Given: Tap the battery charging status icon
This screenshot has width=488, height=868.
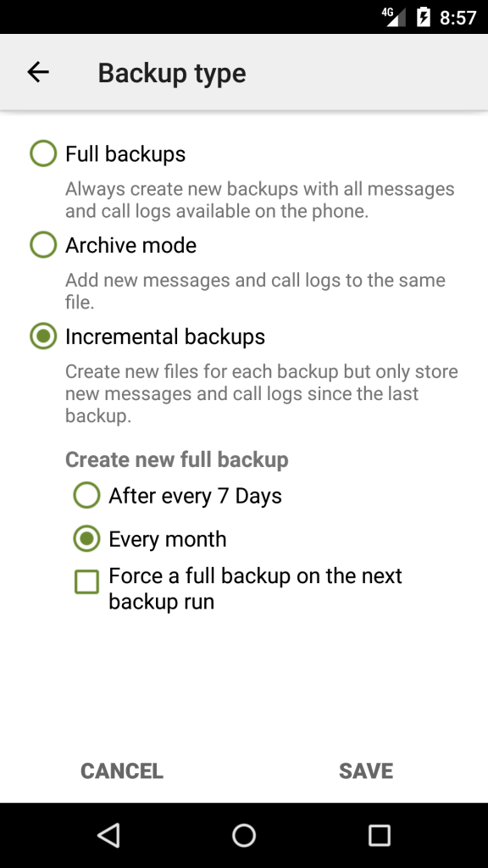Looking at the screenshot, I should click(424, 17).
